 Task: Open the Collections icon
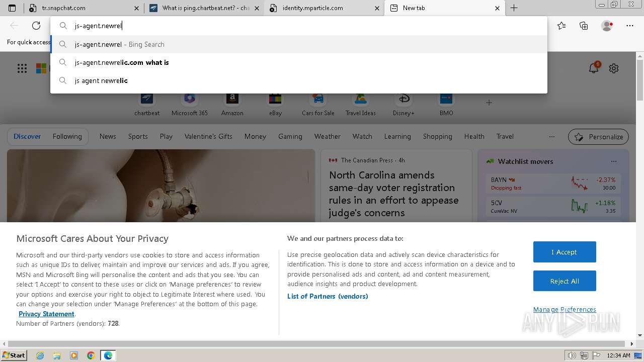584,26
